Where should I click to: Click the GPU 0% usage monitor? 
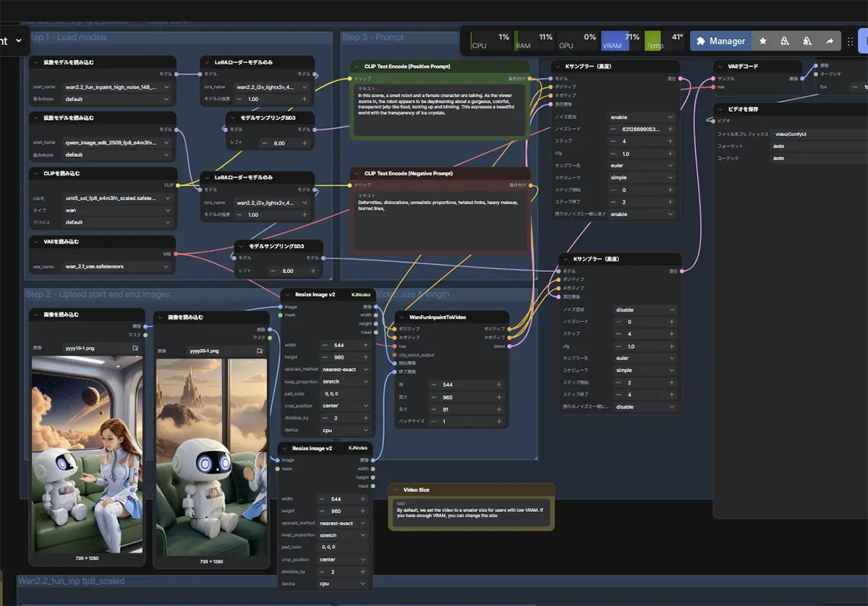577,40
